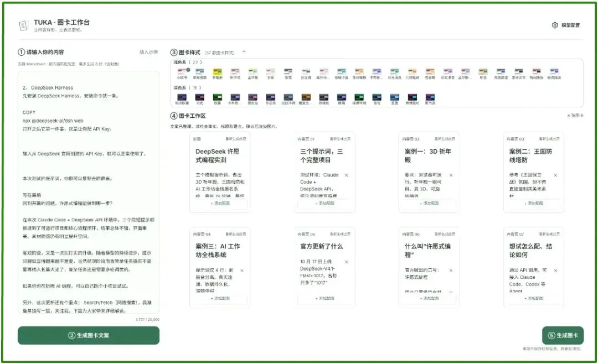The image size is (598, 364).
Task: Select the 商务简蓝 card style
Action: [501, 74]
